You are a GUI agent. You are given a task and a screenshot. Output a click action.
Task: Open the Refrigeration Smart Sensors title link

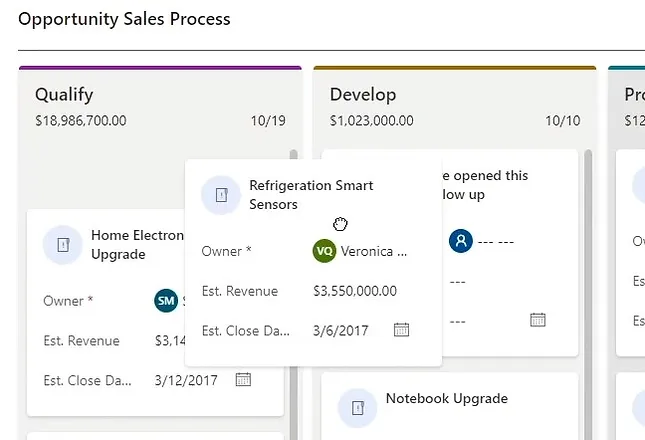click(x=311, y=195)
